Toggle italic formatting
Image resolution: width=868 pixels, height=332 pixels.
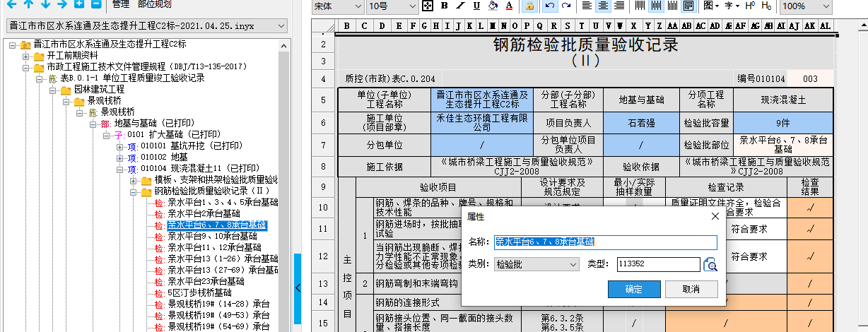pyautogui.click(x=462, y=6)
